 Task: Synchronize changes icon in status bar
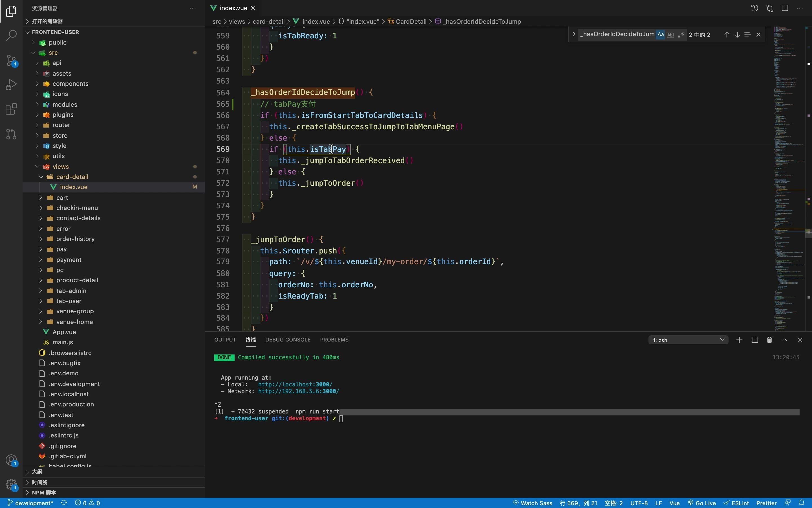64,503
